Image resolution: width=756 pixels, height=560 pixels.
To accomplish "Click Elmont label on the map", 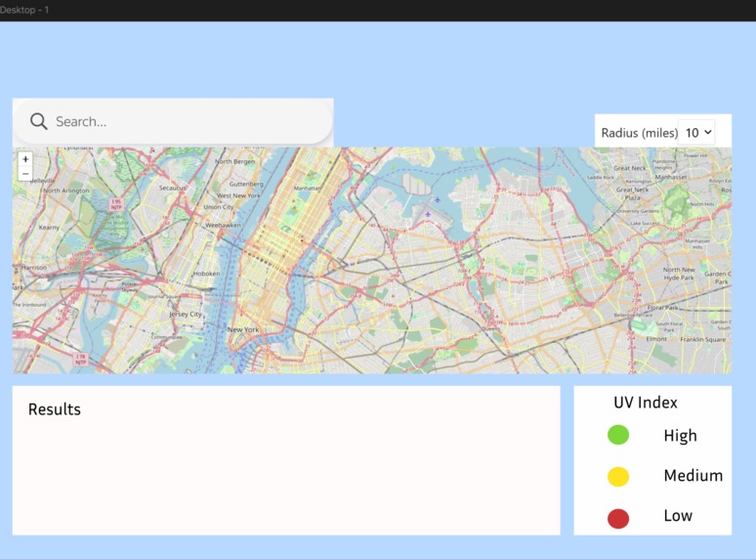I will point(656,339).
